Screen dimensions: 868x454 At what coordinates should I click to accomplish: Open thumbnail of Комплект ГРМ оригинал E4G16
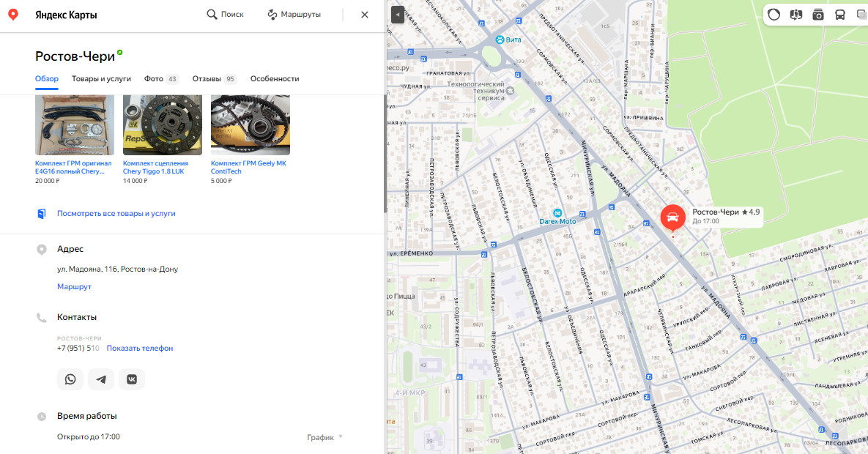75,125
